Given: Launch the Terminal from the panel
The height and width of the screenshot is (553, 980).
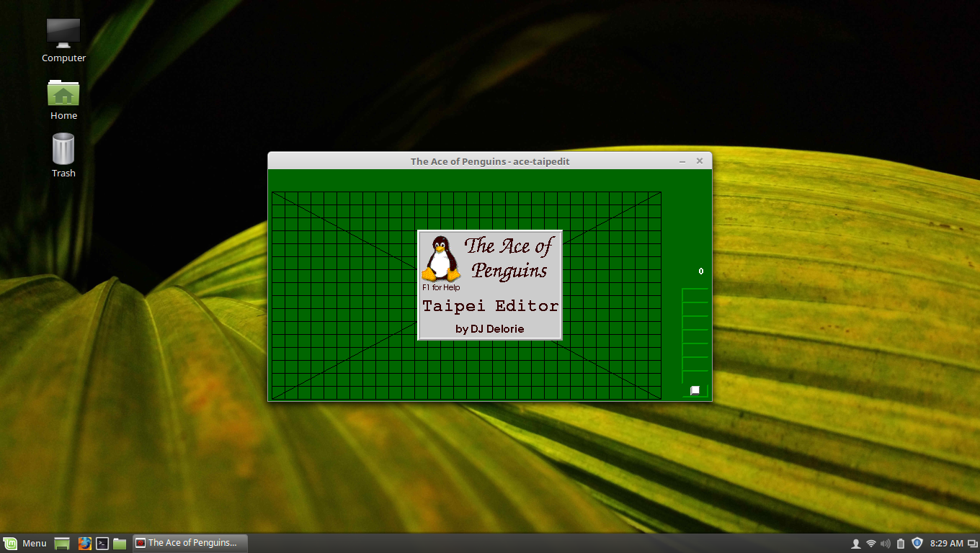Looking at the screenshot, I should click(x=102, y=544).
